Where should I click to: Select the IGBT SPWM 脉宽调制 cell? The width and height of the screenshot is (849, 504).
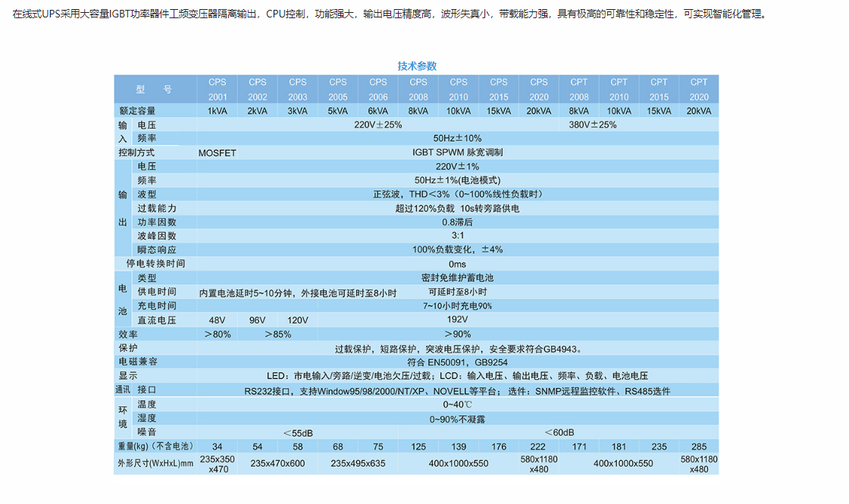[x=457, y=152]
